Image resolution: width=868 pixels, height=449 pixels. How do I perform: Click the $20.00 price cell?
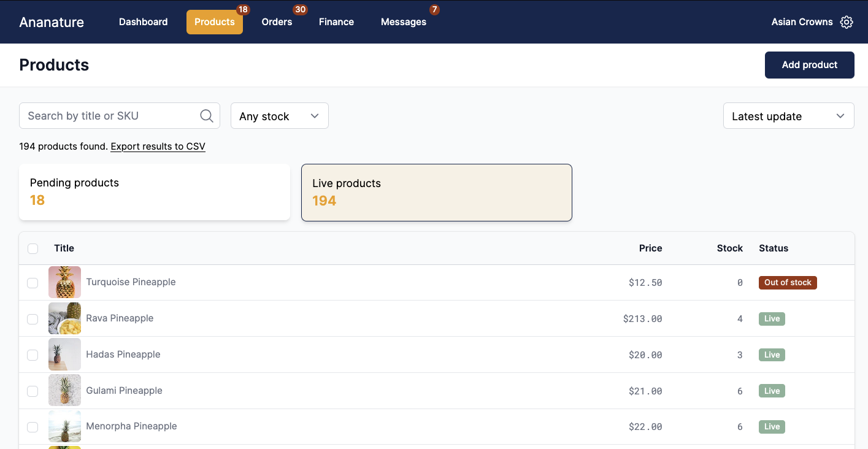pyautogui.click(x=645, y=355)
